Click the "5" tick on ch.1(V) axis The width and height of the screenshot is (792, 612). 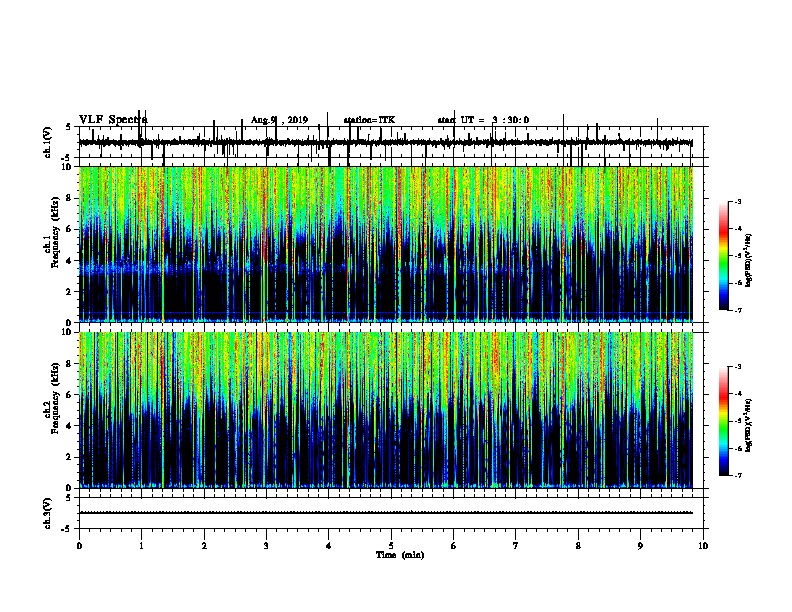[x=69, y=127]
